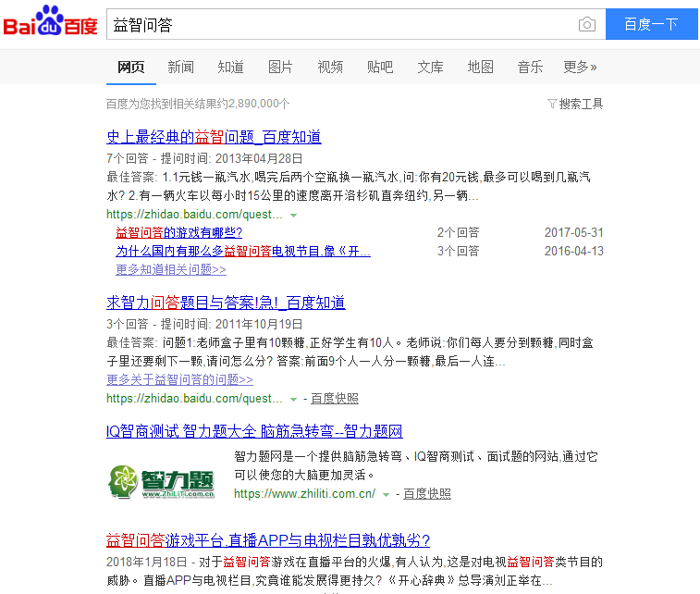Click the 百度一下 search button
This screenshot has height=594, width=700.
(x=651, y=24)
